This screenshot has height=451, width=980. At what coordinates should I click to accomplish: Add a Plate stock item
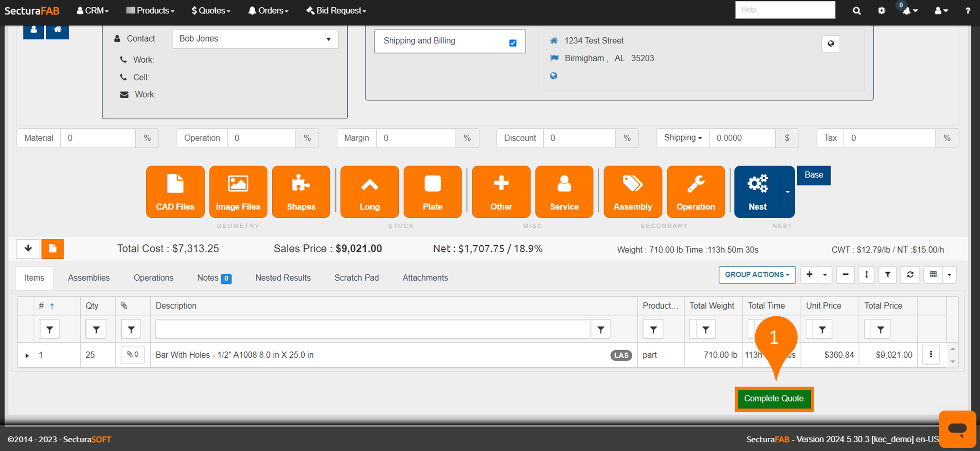(432, 192)
